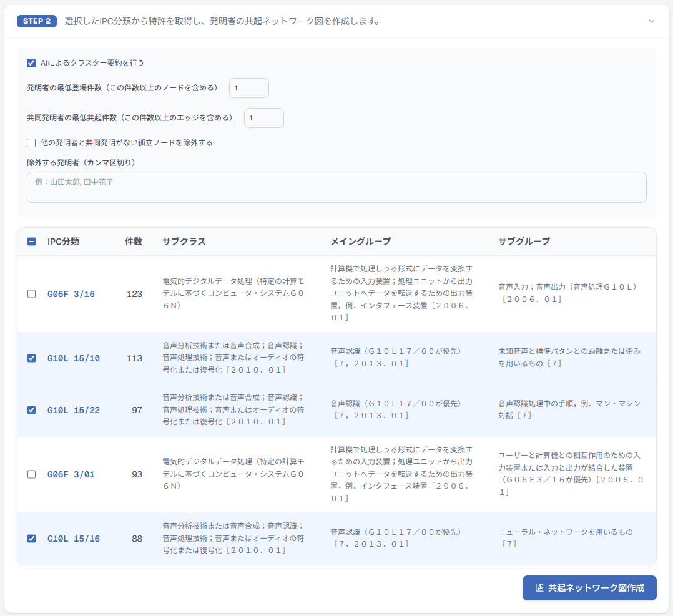The image size is (673, 616).
Task: Check the G06F 3/01 row checkbox
Action: [31, 474]
